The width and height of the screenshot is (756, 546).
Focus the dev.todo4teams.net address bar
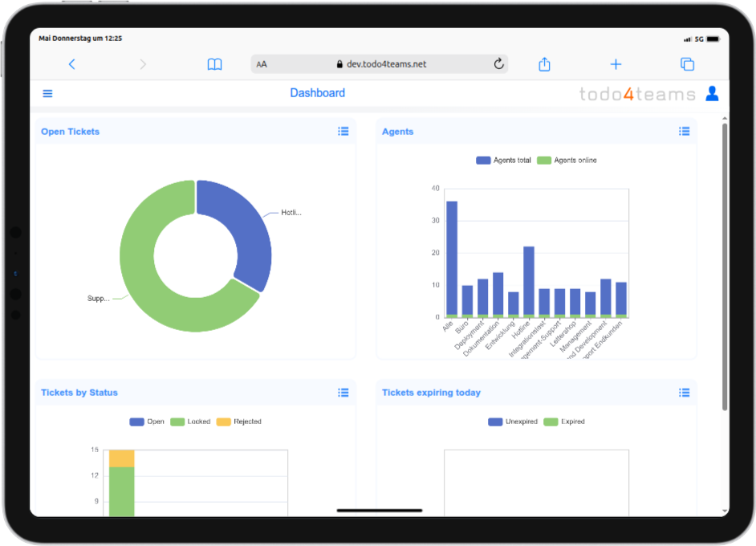click(x=380, y=64)
